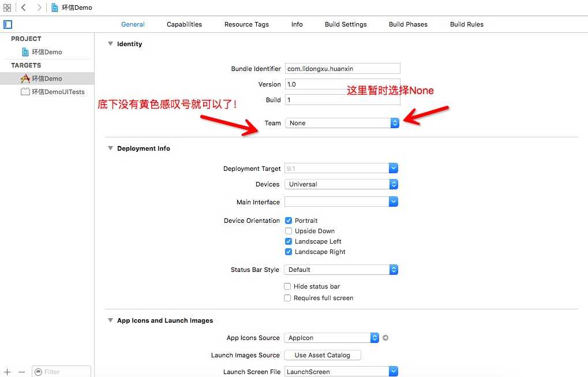Enable Hide status bar checkbox
Screen dimensions: 588x377
287,286
